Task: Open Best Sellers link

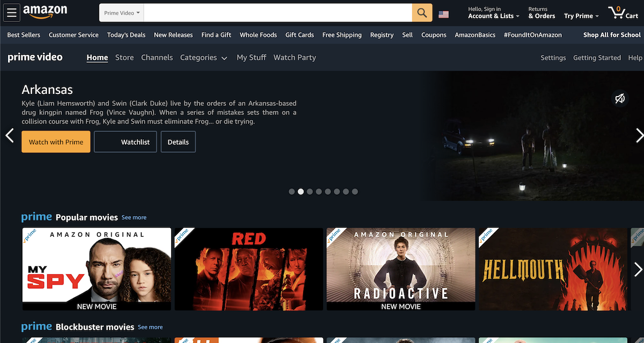Action: (x=24, y=35)
